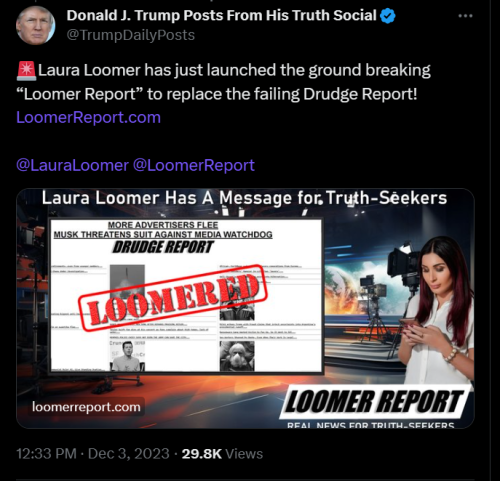The width and height of the screenshot is (500, 481).
Task: Click the Trump profile avatar picture
Action: (36, 25)
